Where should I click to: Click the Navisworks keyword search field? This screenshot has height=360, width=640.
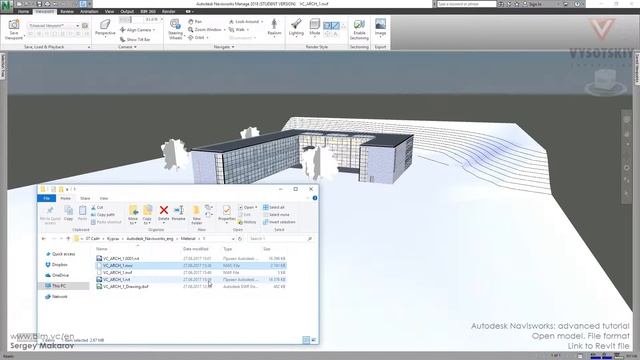point(467,4)
